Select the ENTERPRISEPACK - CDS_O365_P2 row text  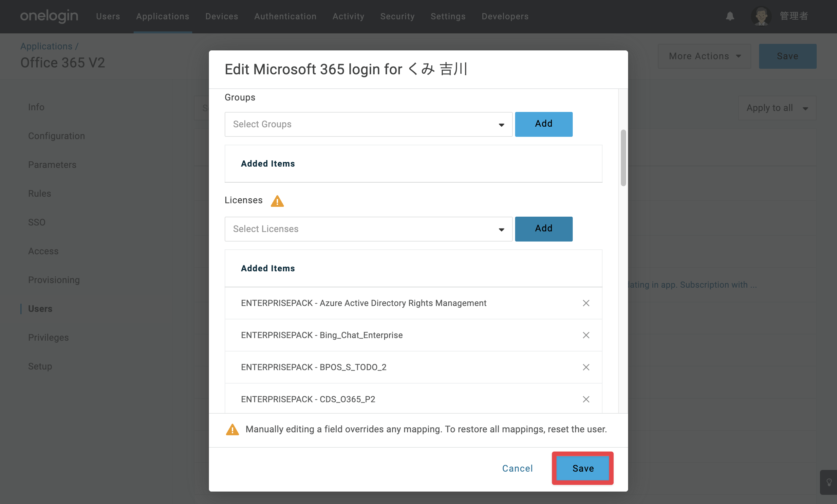click(308, 399)
